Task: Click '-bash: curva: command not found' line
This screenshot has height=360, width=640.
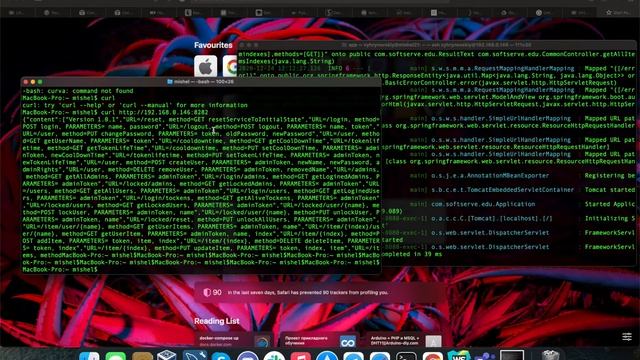Action: 78,91
